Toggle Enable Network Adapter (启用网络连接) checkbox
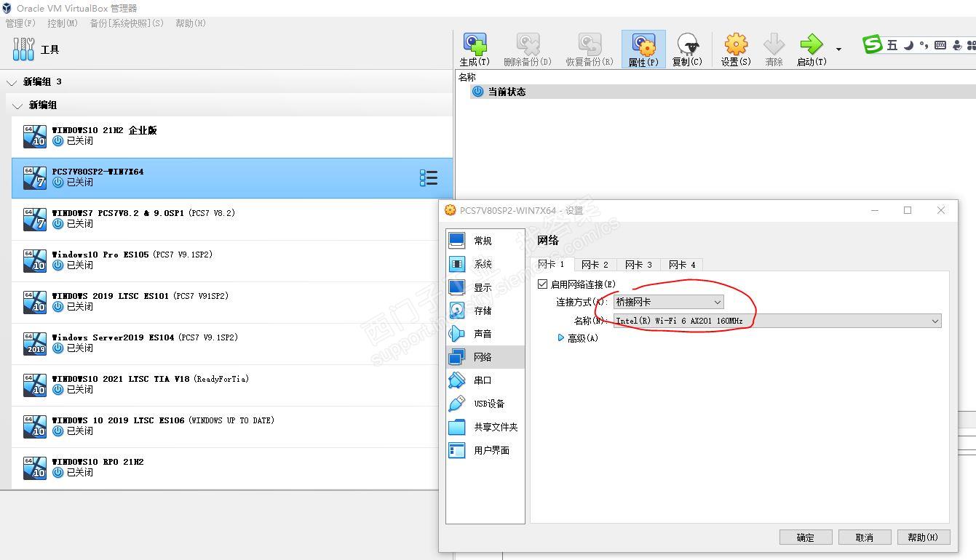Image resolution: width=976 pixels, height=560 pixels. (542, 284)
